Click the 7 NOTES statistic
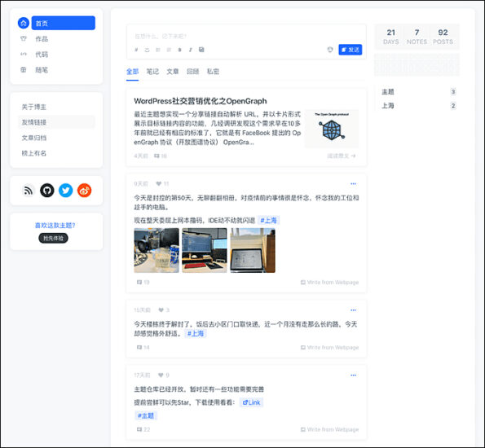This screenshot has width=485, height=448. pyautogui.click(x=417, y=37)
